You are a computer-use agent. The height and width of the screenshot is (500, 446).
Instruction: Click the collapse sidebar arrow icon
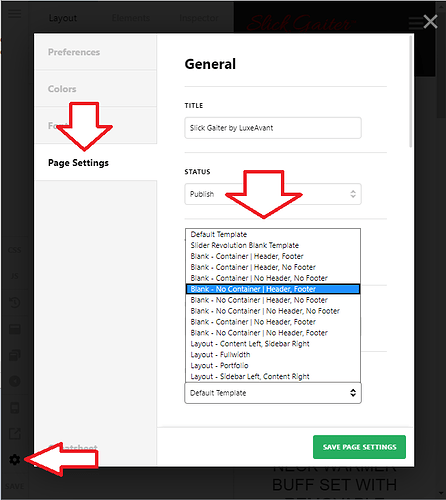(15, 381)
